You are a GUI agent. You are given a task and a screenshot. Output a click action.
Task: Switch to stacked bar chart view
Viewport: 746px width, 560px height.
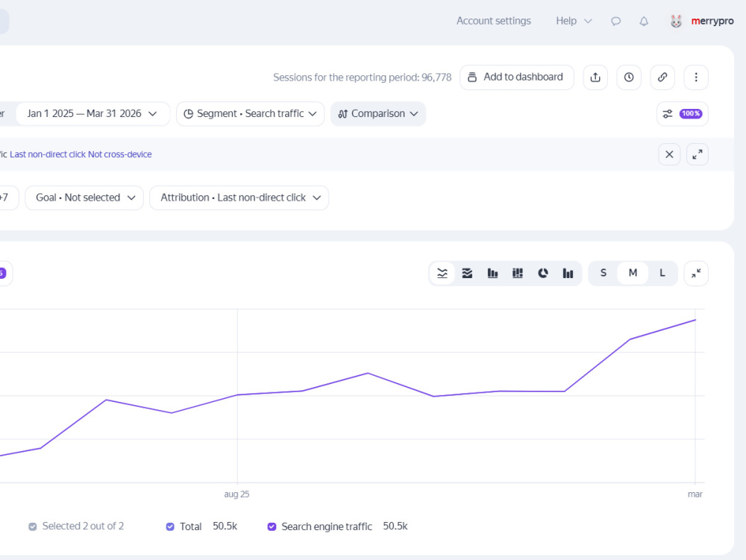[x=518, y=274]
